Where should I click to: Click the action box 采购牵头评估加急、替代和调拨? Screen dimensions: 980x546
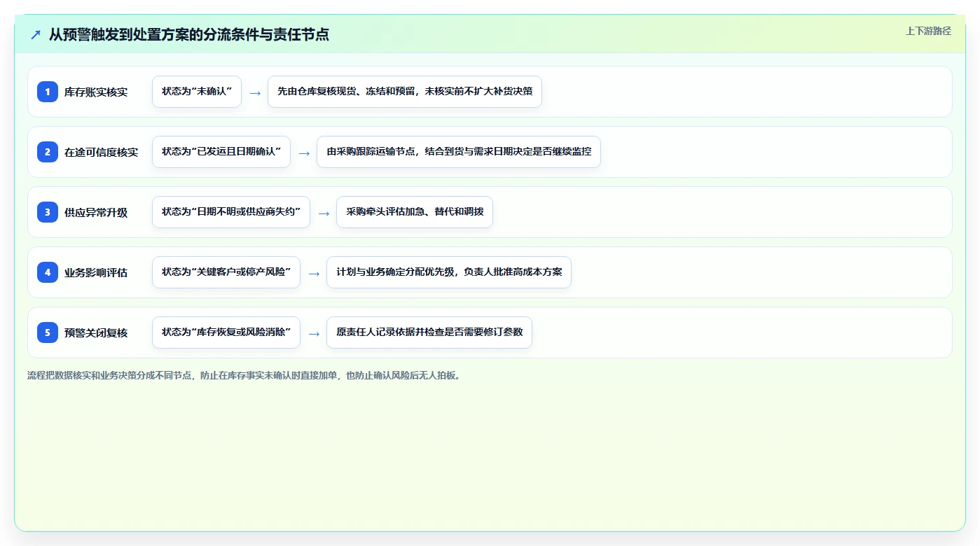click(415, 212)
